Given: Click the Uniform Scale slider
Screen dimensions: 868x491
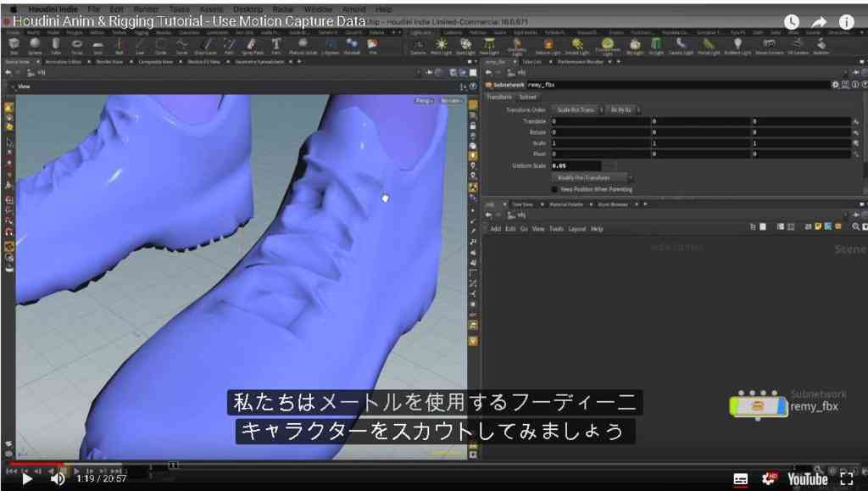Looking at the screenshot, I should [609, 165].
